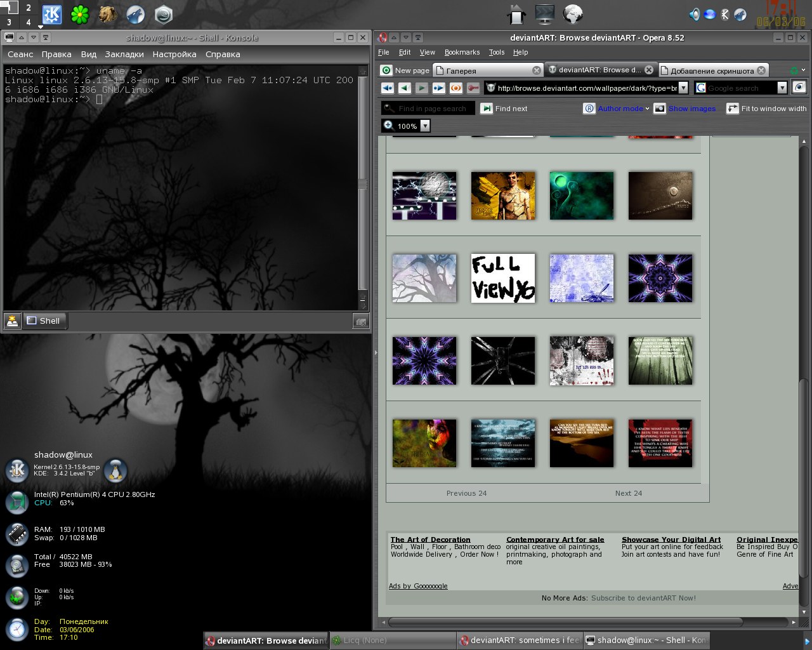Image resolution: width=812 pixels, height=650 pixels.
Task: Expand the Google search engine dropdown
Action: pyautogui.click(x=782, y=88)
